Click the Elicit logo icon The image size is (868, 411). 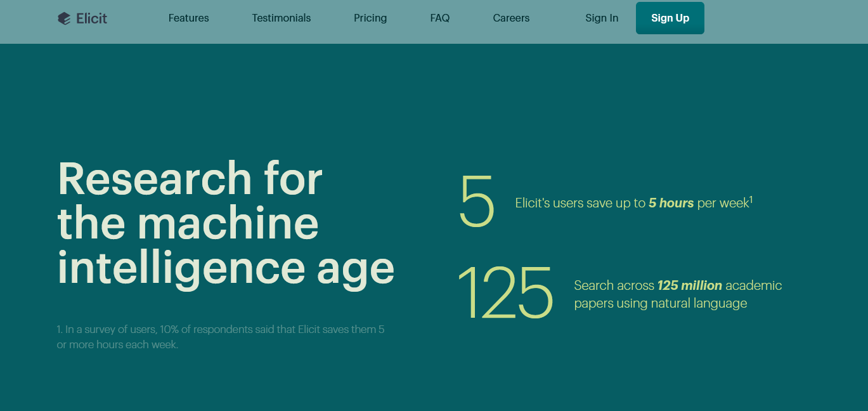(x=63, y=18)
